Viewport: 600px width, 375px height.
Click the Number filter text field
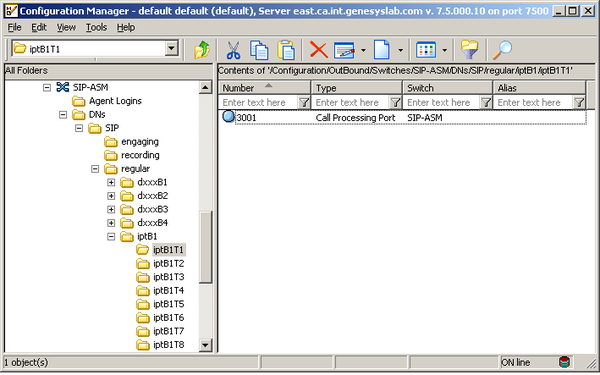click(258, 103)
